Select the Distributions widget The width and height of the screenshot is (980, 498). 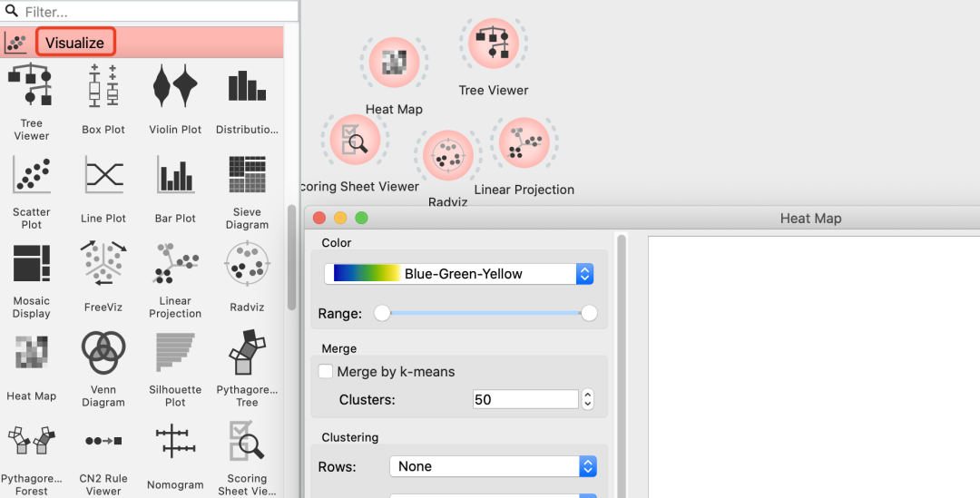(x=247, y=100)
